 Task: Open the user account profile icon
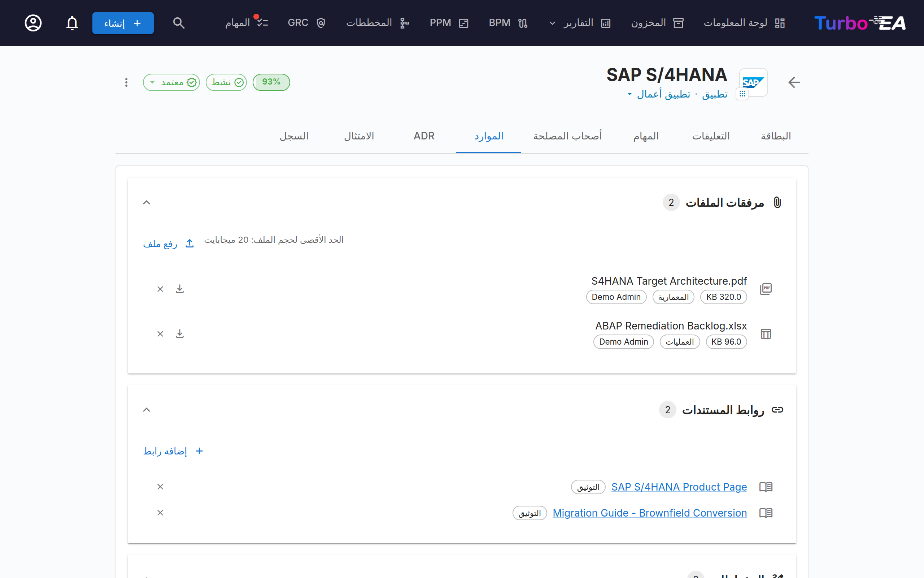tap(33, 23)
